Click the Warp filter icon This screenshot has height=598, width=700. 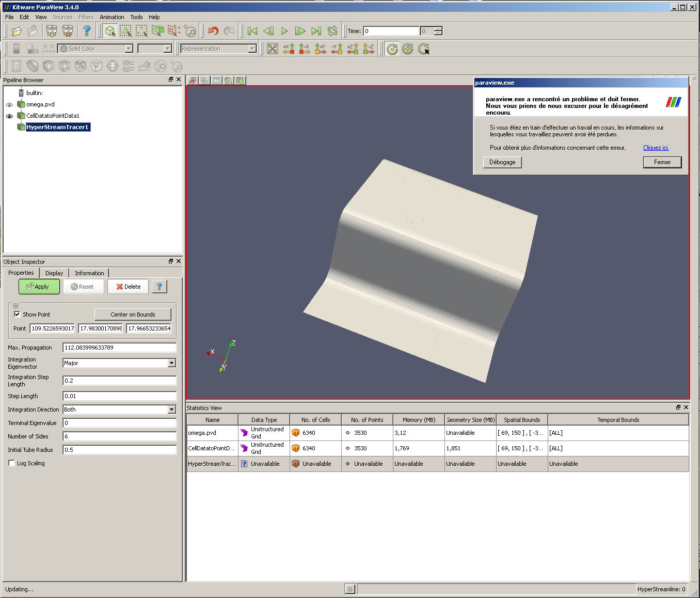click(x=145, y=66)
